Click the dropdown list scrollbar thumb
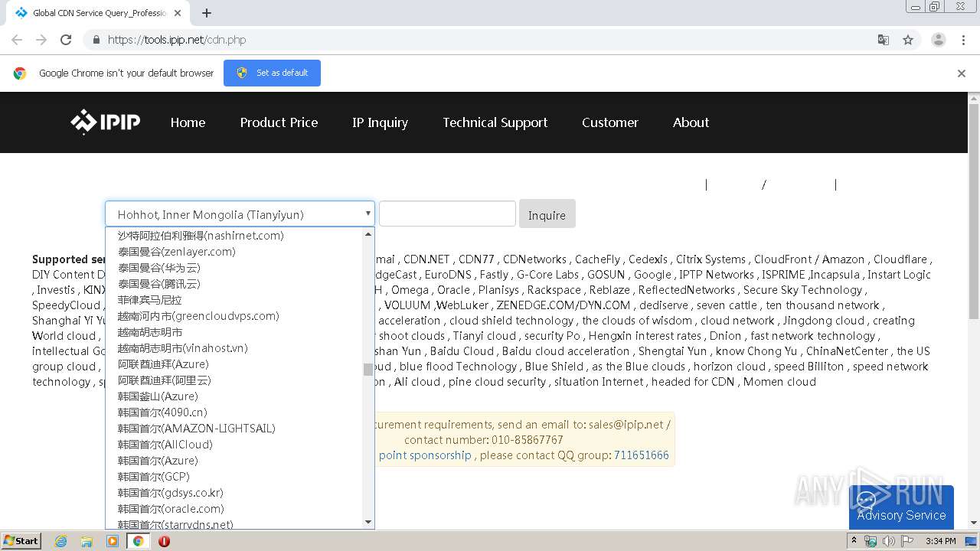This screenshot has height=551, width=980. coord(368,370)
